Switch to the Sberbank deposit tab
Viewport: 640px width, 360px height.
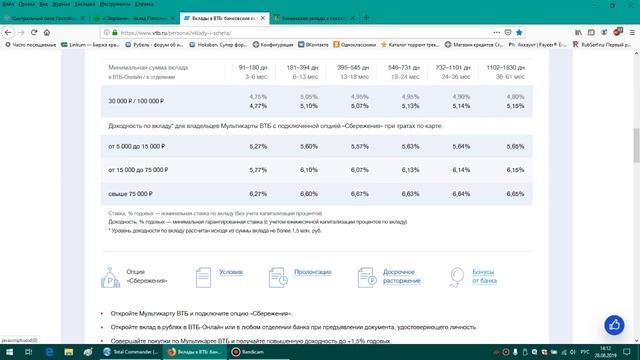134,18
